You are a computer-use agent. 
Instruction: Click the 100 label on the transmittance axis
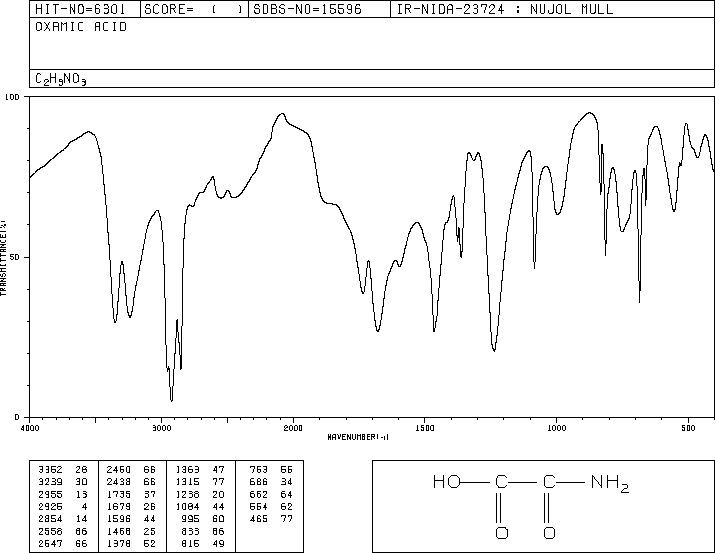tap(12, 97)
